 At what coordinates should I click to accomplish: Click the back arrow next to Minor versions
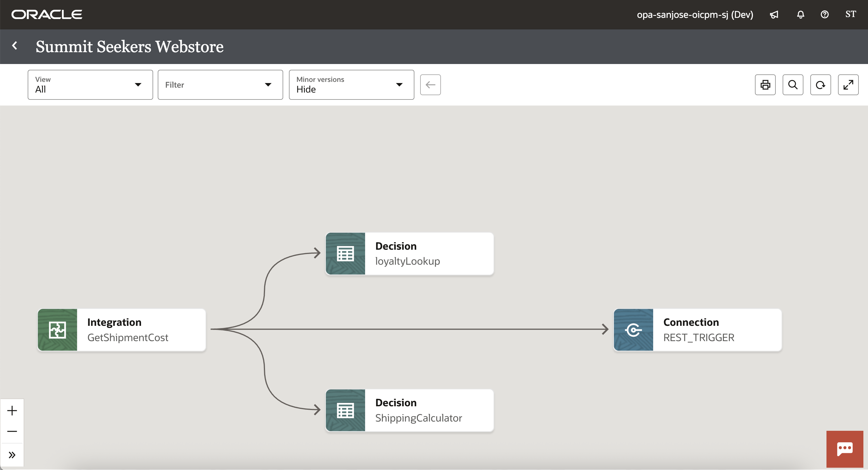430,85
